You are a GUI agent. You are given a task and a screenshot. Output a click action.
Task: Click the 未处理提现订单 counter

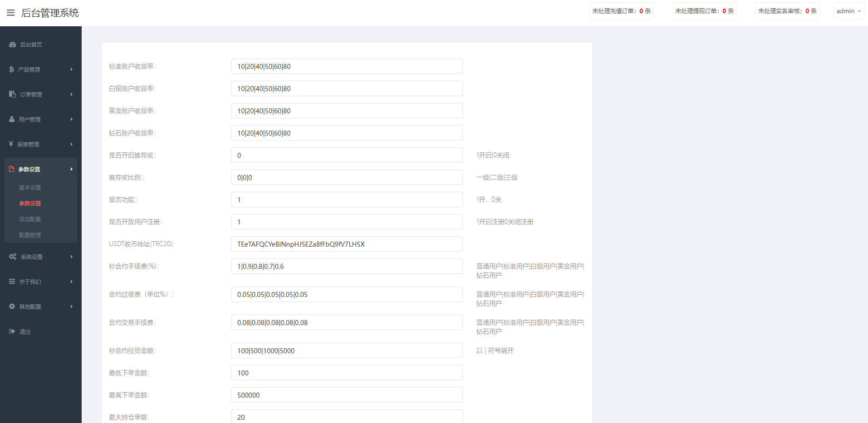click(x=704, y=10)
